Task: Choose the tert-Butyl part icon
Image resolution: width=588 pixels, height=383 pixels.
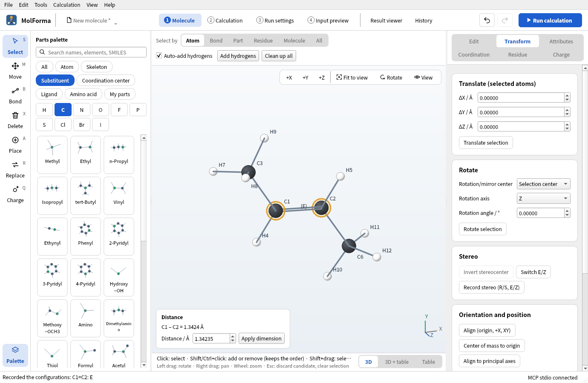Action: click(86, 195)
